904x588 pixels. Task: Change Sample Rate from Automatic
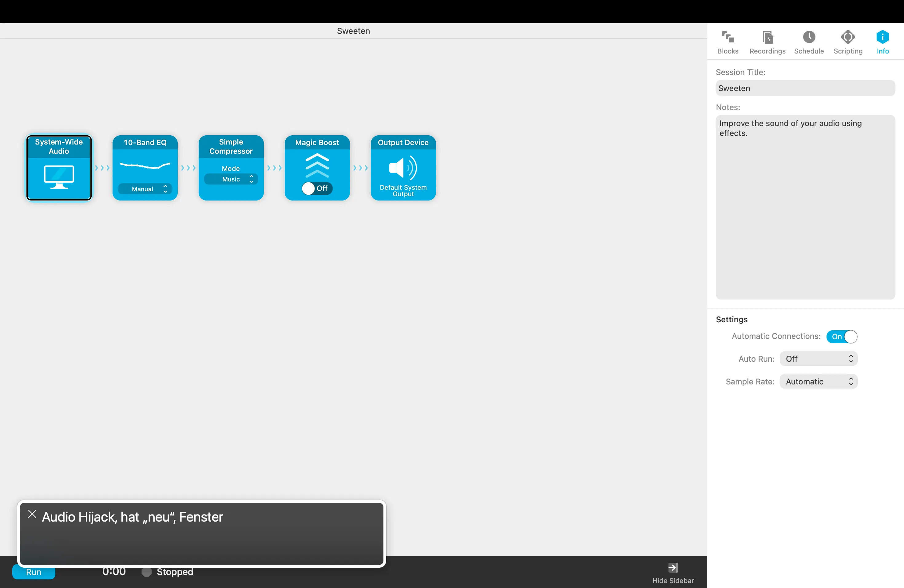818,381
